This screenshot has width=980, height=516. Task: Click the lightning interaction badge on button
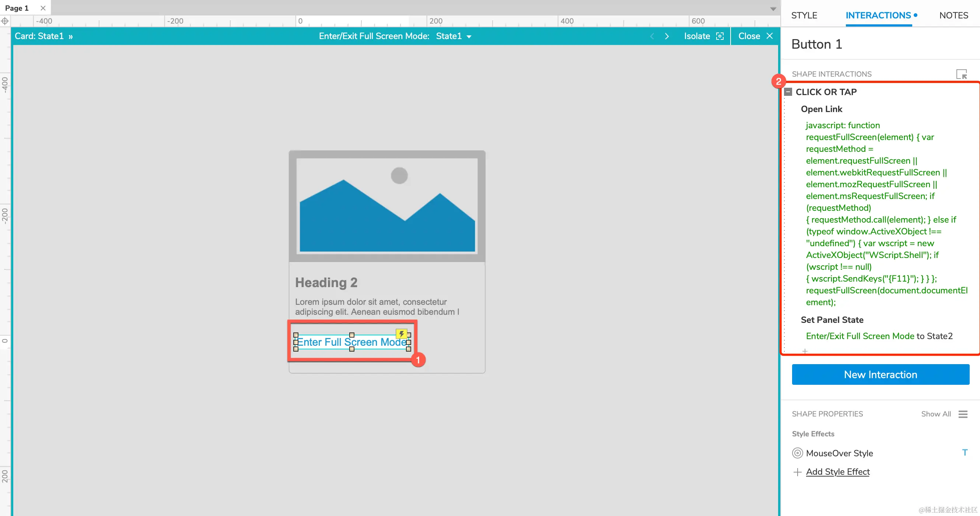pyautogui.click(x=401, y=334)
